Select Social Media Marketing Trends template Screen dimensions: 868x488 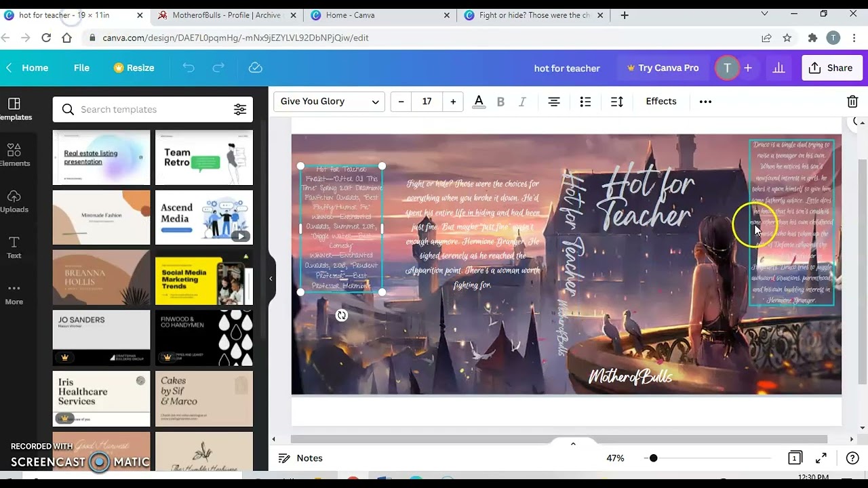204,277
